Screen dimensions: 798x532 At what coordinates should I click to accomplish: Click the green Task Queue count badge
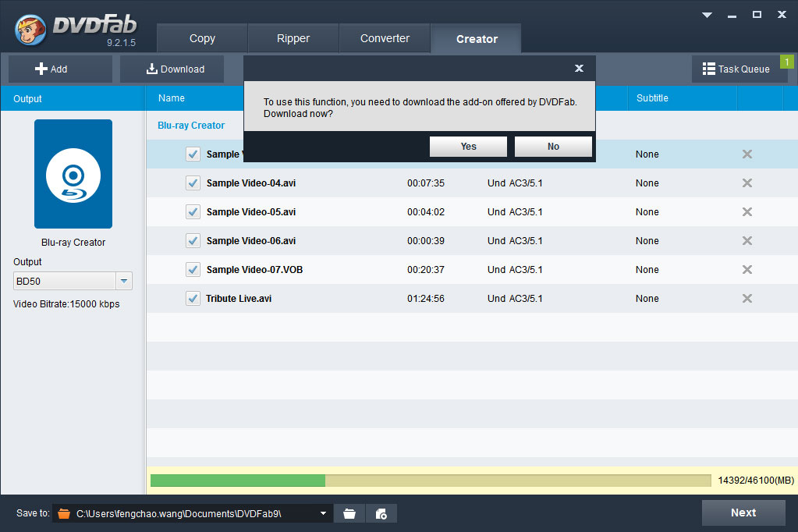coord(787,62)
